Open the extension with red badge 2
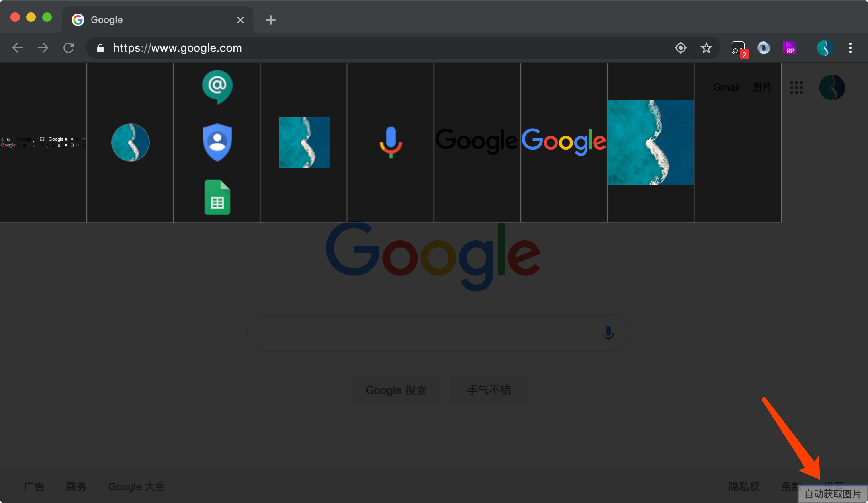 pos(739,49)
